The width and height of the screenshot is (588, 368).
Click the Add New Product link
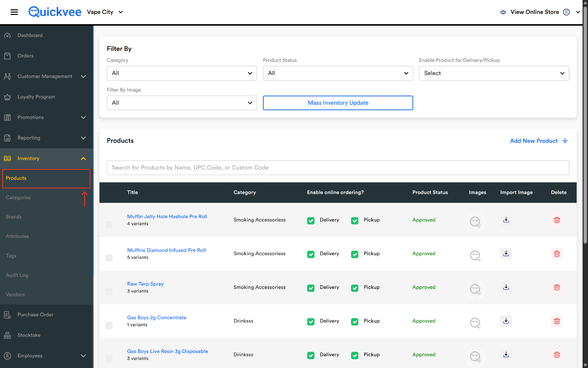(534, 141)
